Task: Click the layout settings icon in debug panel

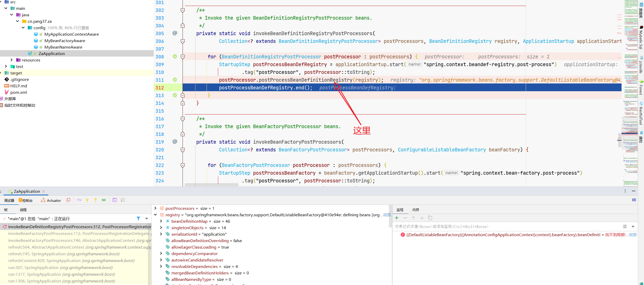Action: (634, 200)
